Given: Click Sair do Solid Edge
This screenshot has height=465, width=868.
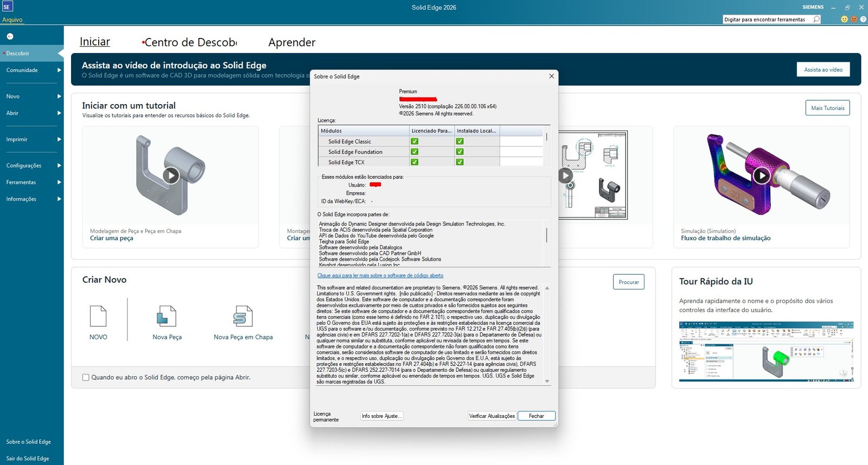Looking at the screenshot, I should coord(28,458).
